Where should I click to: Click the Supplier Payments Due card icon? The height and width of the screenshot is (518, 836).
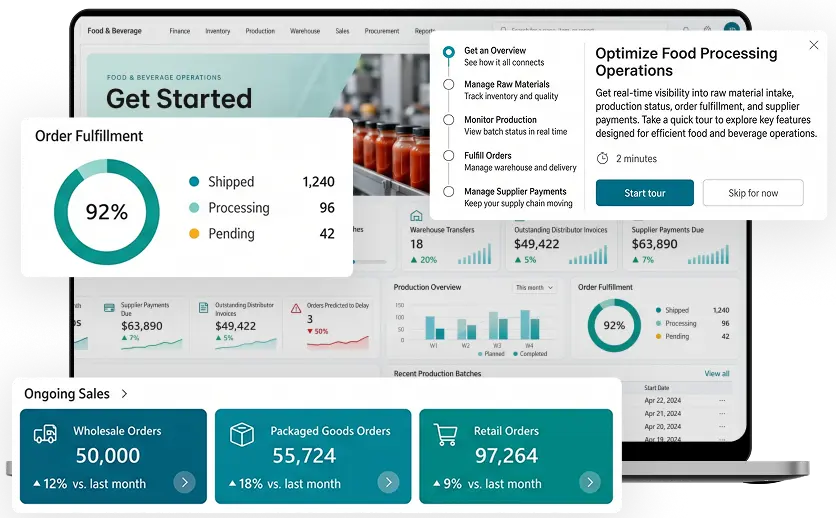coord(109,307)
